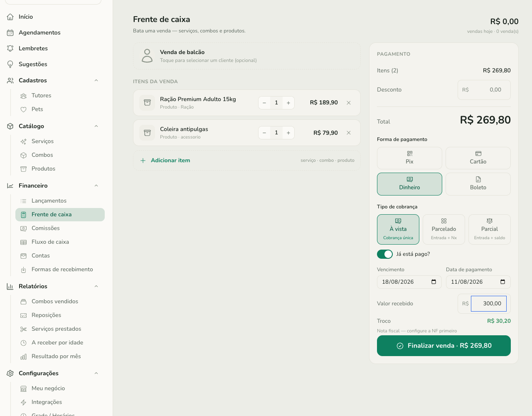Viewport: 532px width, 416px height.
Task: Select Boleto as payment method
Action: (x=478, y=184)
